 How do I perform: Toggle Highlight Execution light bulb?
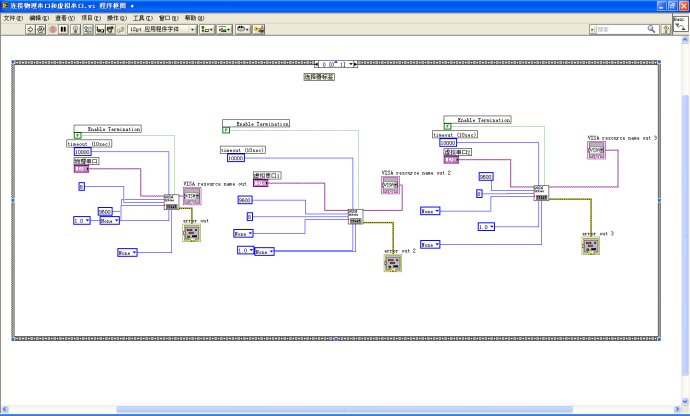point(75,29)
